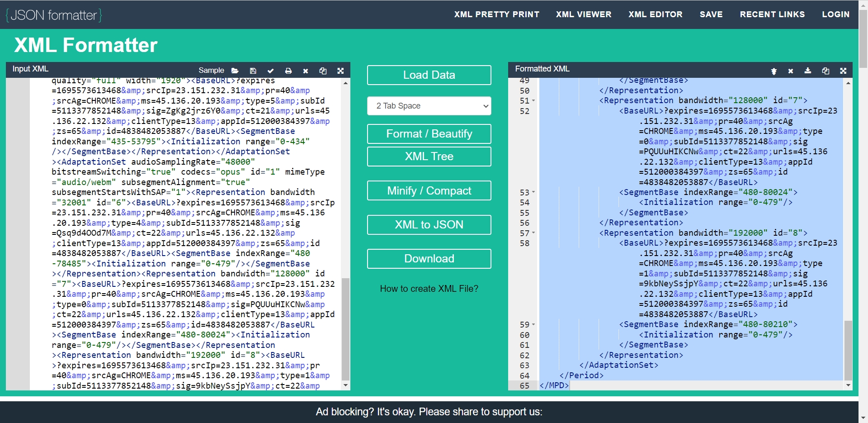
Task: Open the XML Editor from the top navigation
Action: (x=656, y=14)
